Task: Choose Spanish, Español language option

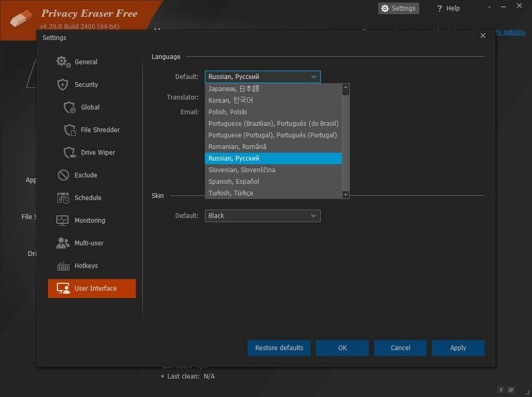Action: pos(273,181)
